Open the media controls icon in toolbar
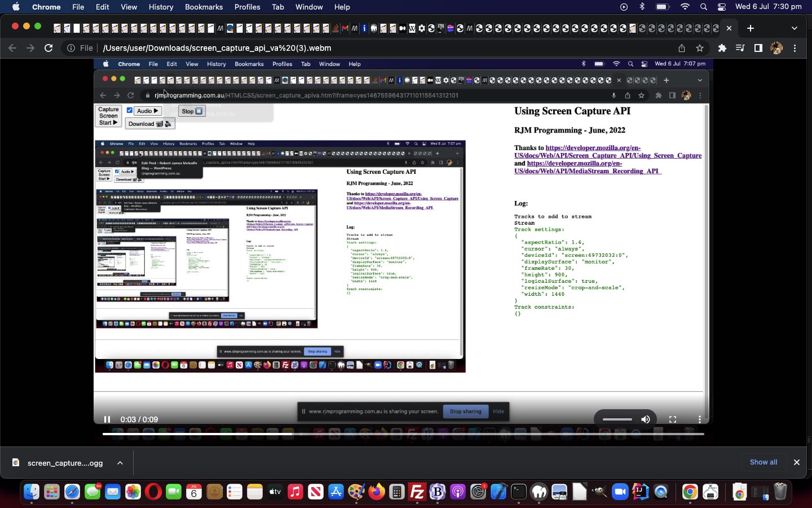Screen dimensions: 812x508 (x=740, y=48)
